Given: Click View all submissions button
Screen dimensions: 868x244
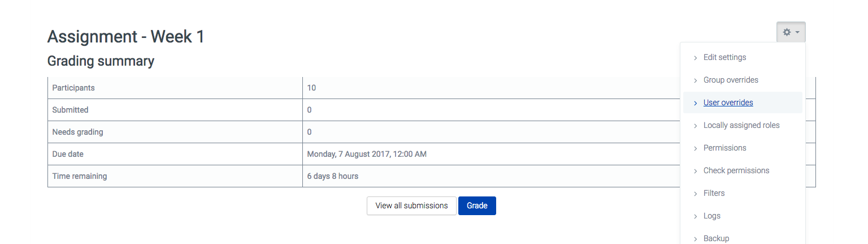Looking at the screenshot, I should coord(411,206).
